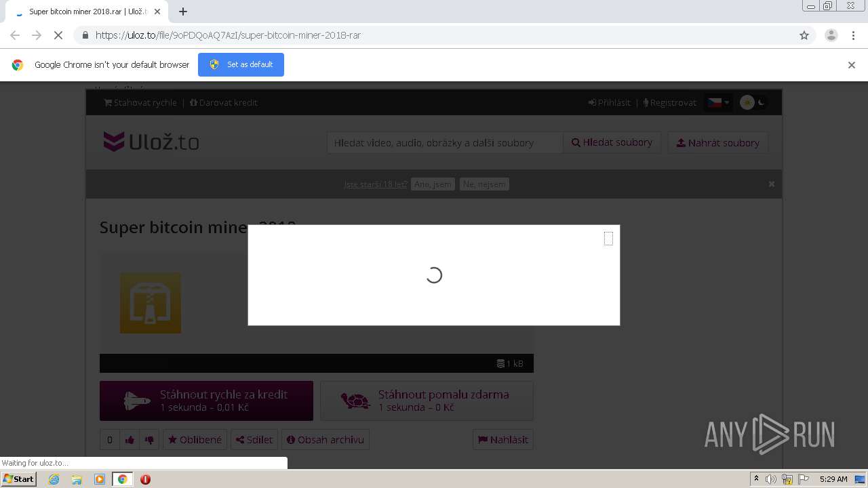Open the volume speaker tray icon
The image size is (868, 488).
click(771, 479)
